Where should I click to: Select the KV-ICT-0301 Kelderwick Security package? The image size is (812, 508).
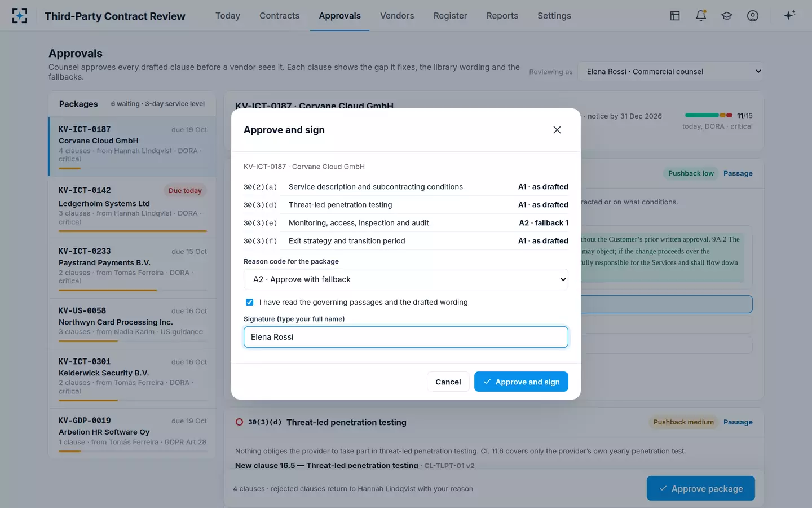pos(133,378)
